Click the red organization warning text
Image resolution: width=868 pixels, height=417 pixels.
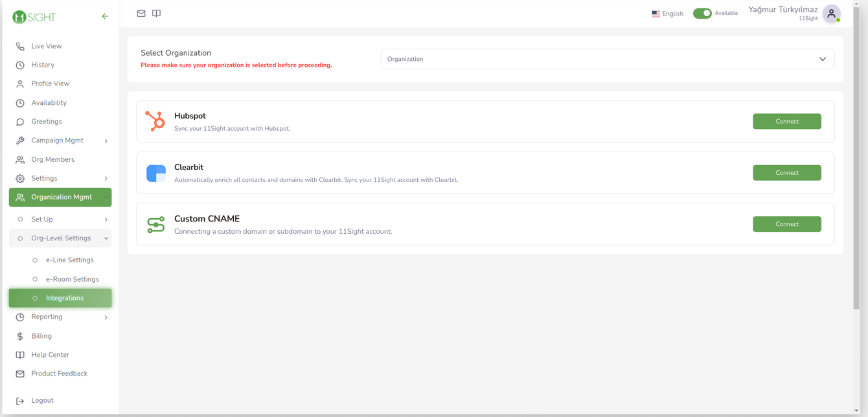tap(236, 65)
